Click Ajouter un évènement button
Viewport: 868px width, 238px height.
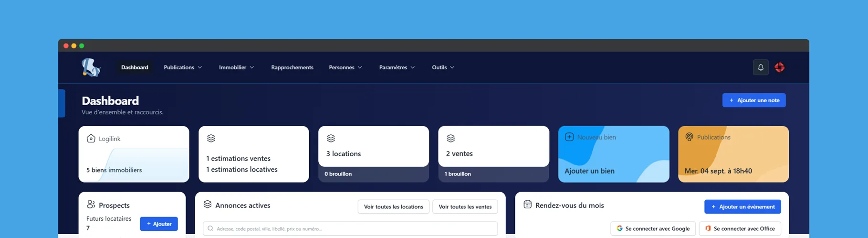click(743, 206)
